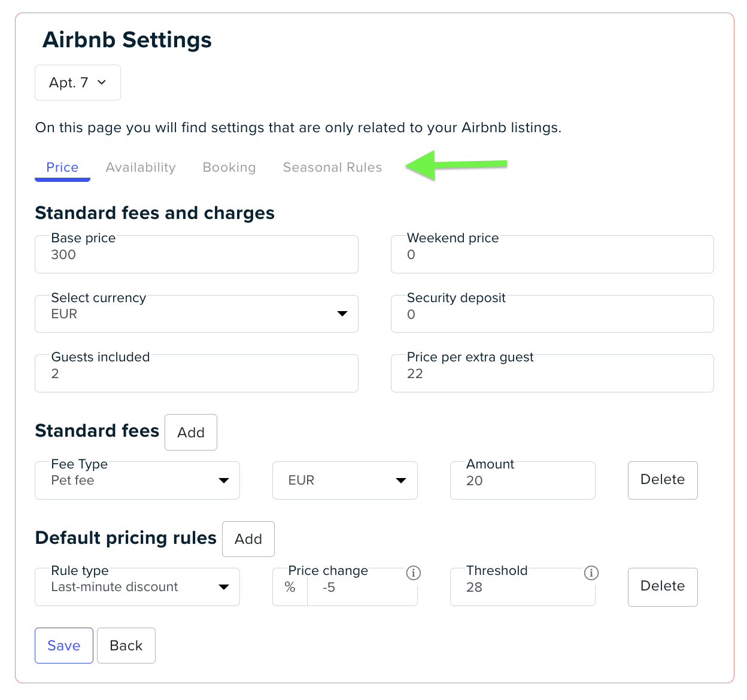Open the Availability tab
This screenshot has height=700, width=747.
pos(141,168)
